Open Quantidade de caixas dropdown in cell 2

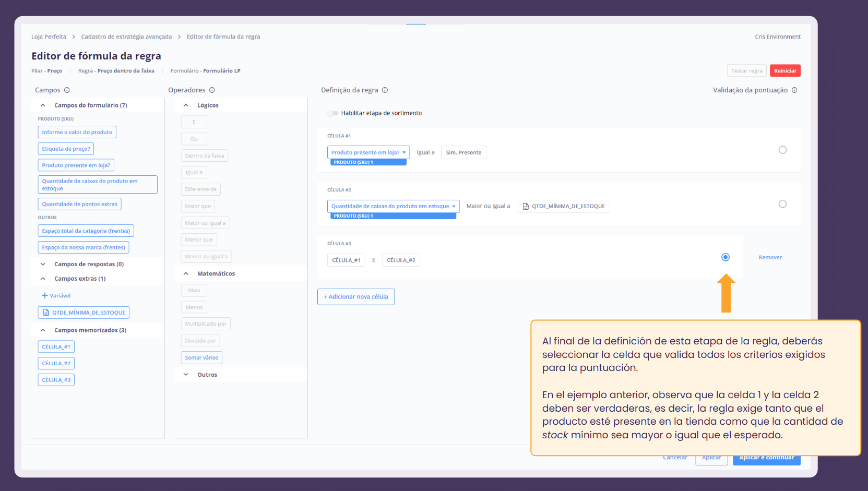[394, 206]
